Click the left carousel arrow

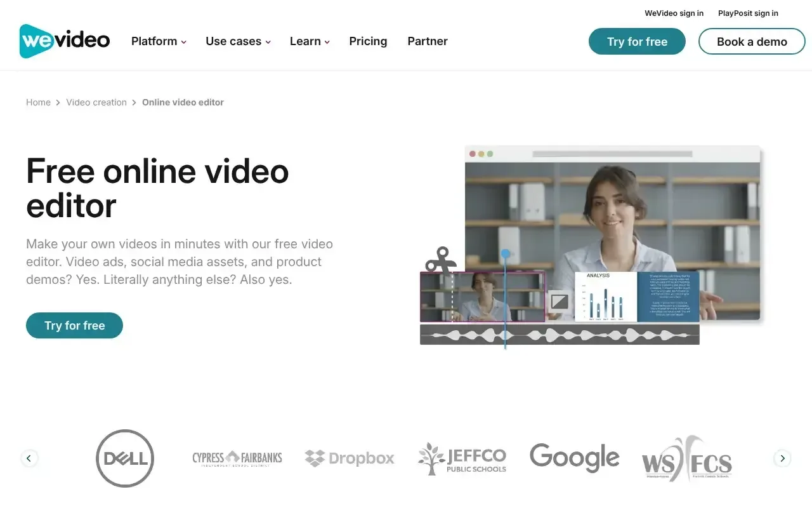coord(29,458)
